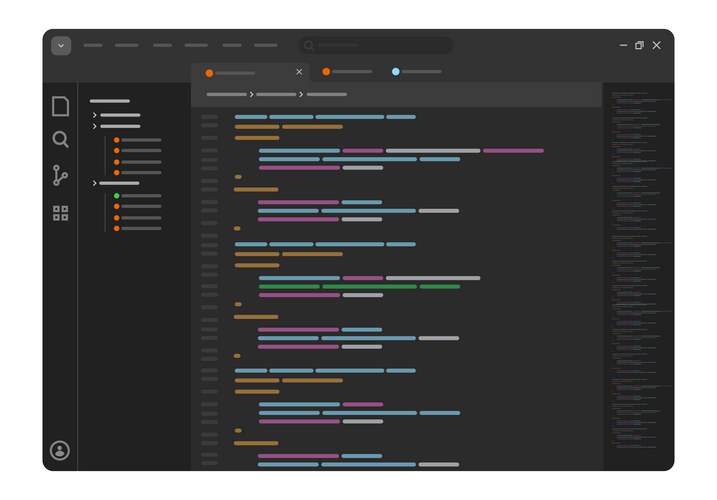Open the last menu item before the search bar
717x500 pixels.
tap(265, 45)
